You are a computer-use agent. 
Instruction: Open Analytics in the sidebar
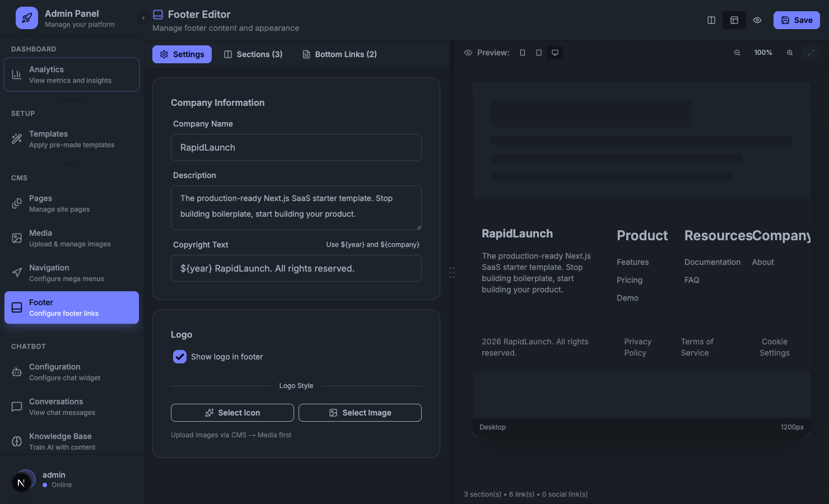point(72,74)
